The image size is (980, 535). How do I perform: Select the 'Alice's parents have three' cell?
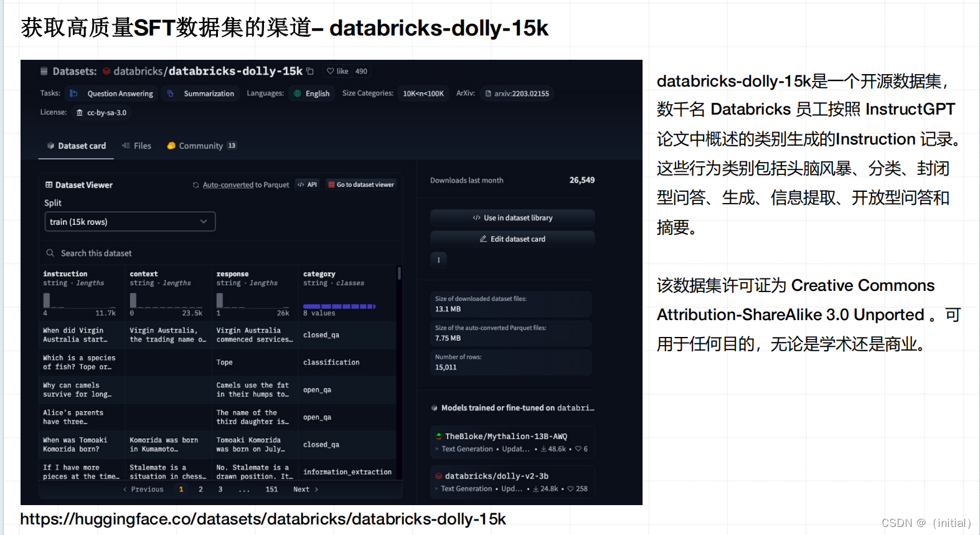82,417
